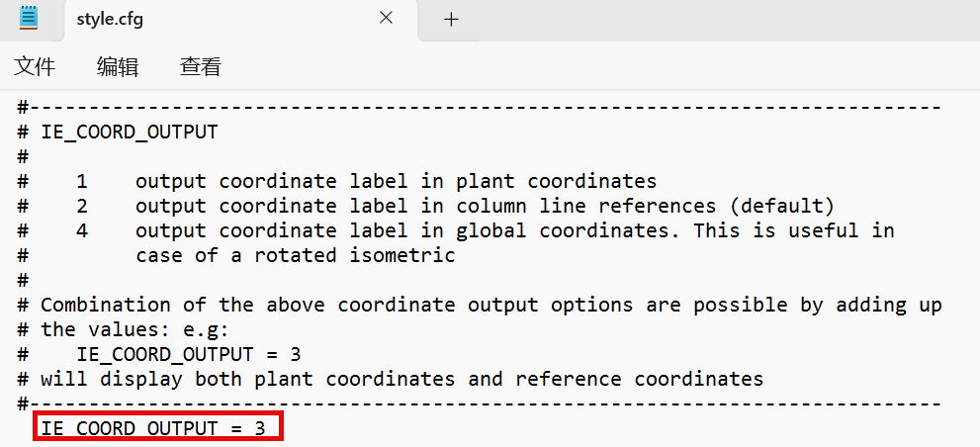The width and height of the screenshot is (980, 447).
Task: Click the bottom dashed separator line
Action: click(x=485, y=403)
